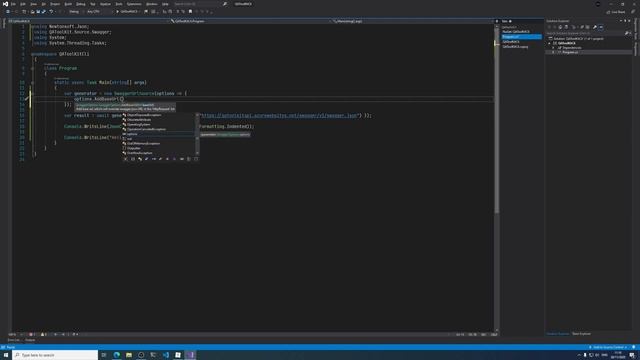
Task: Click the Solution Explorer Home icon
Action: (560, 27)
